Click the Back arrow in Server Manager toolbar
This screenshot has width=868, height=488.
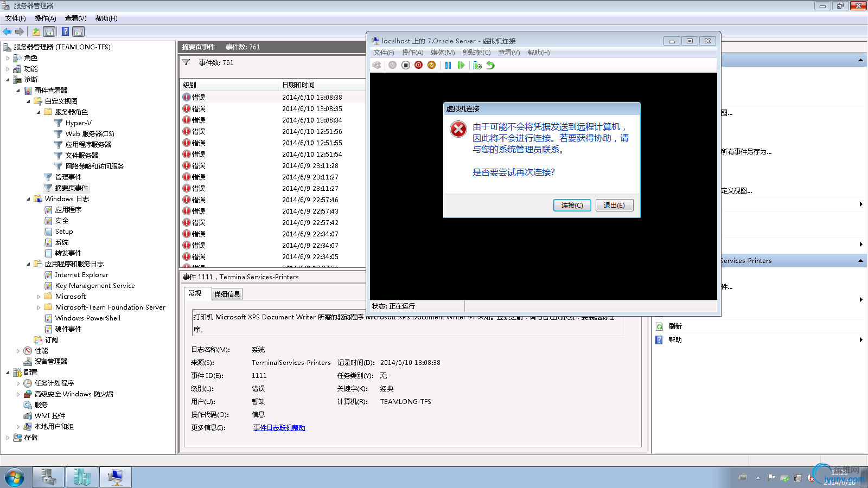point(7,31)
